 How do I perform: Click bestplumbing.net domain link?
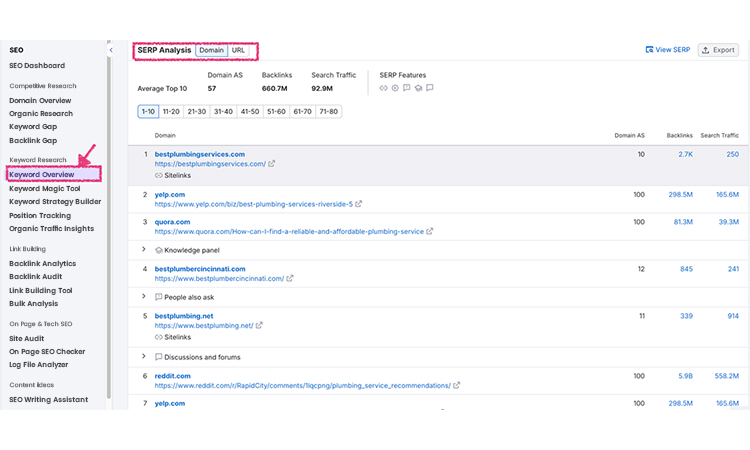(x=184, y=316)
